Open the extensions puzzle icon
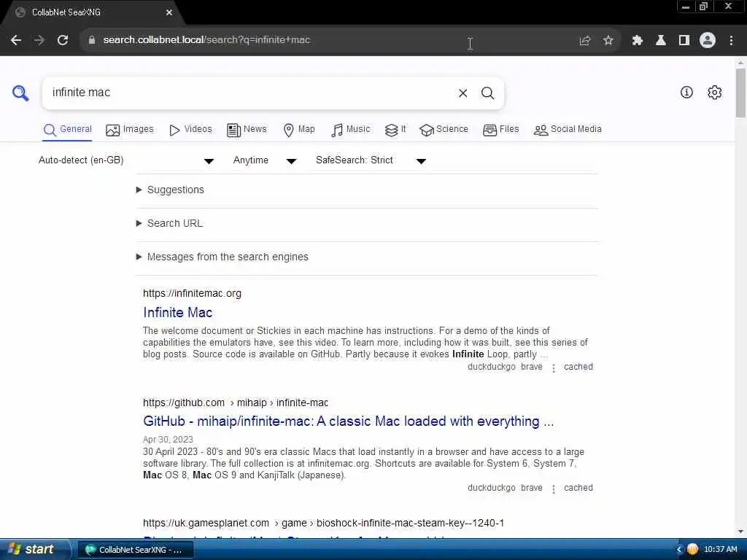747x560 pixels. pos(638,41)
